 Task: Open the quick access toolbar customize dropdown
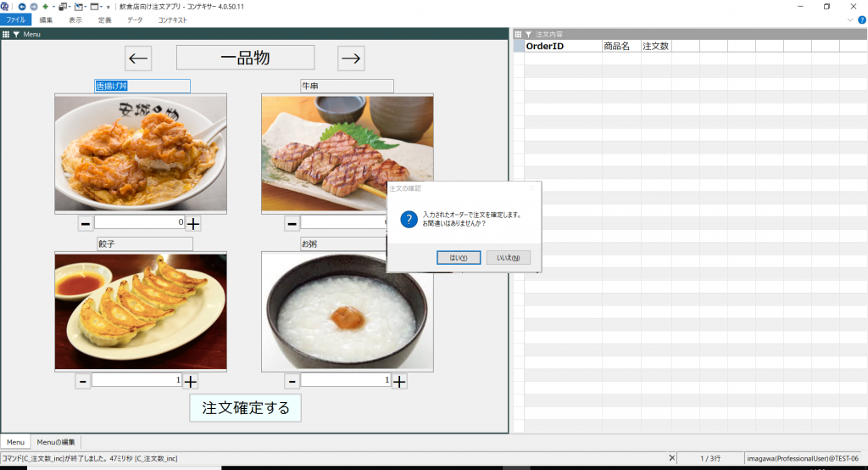108,7
